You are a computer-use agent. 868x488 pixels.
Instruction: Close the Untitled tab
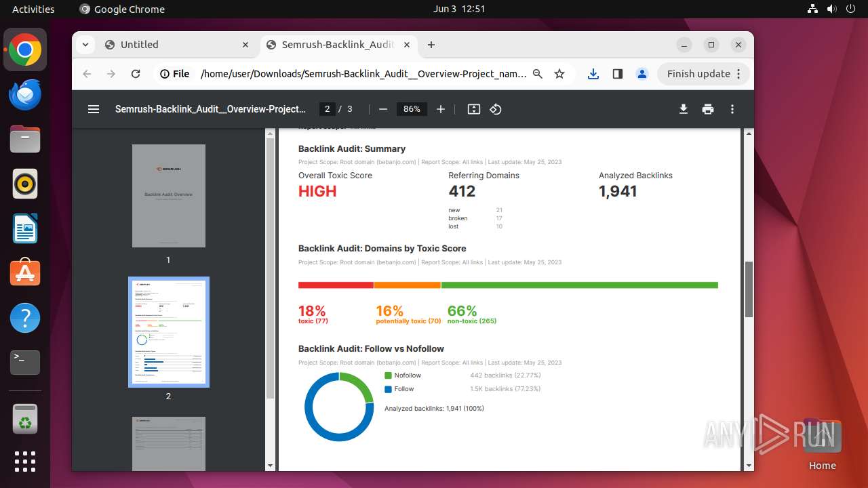click(x=245, y=45)
